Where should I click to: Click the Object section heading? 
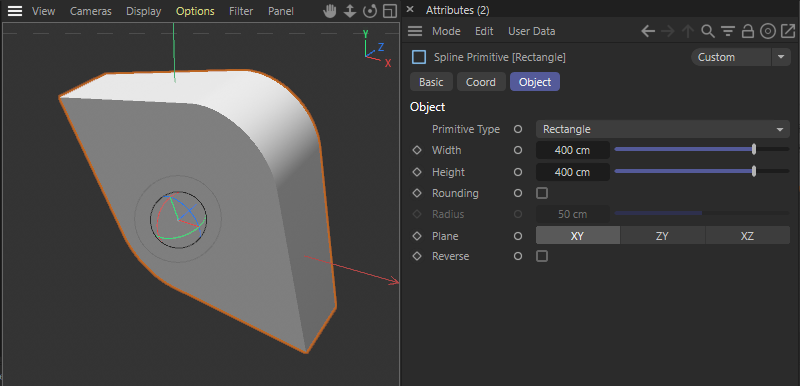tap(428, 107)
